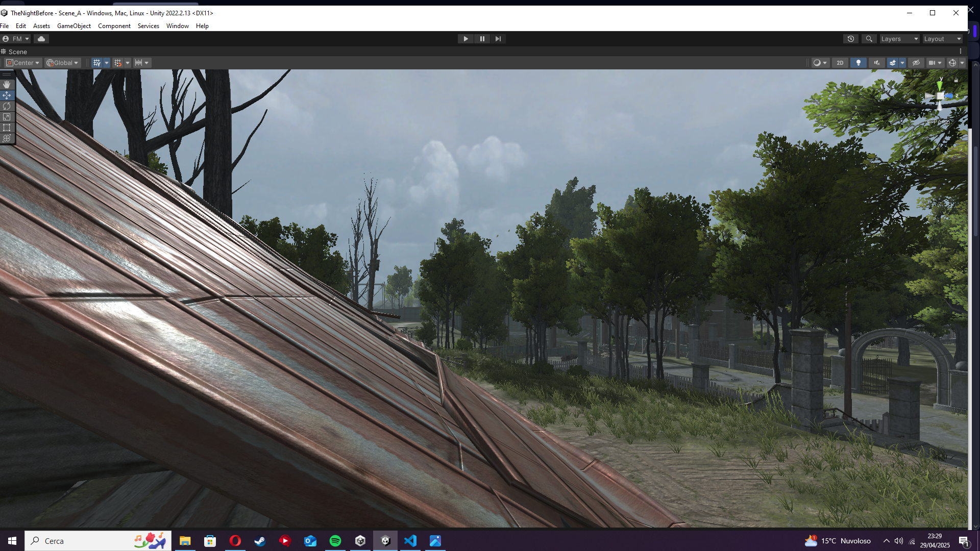Click the blue Z axis gizmo cone
This screenshot has width=980, height=551.
pyautogui.click(x=949, y=95)
